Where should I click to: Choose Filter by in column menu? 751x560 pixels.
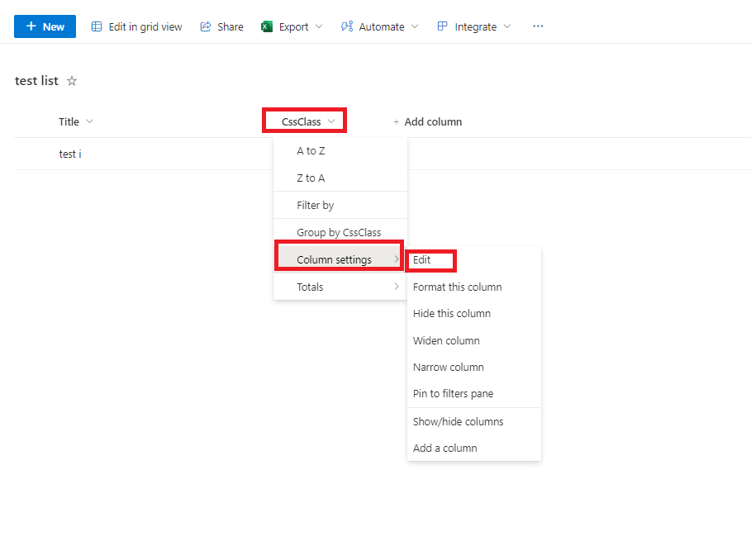click(x=340, y=206)
